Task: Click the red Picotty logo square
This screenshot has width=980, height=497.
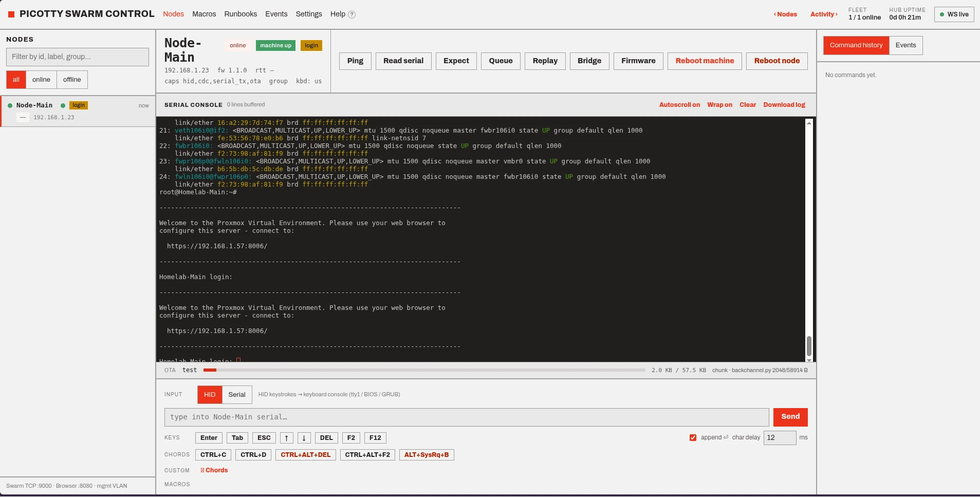Action: pos(11,14)
